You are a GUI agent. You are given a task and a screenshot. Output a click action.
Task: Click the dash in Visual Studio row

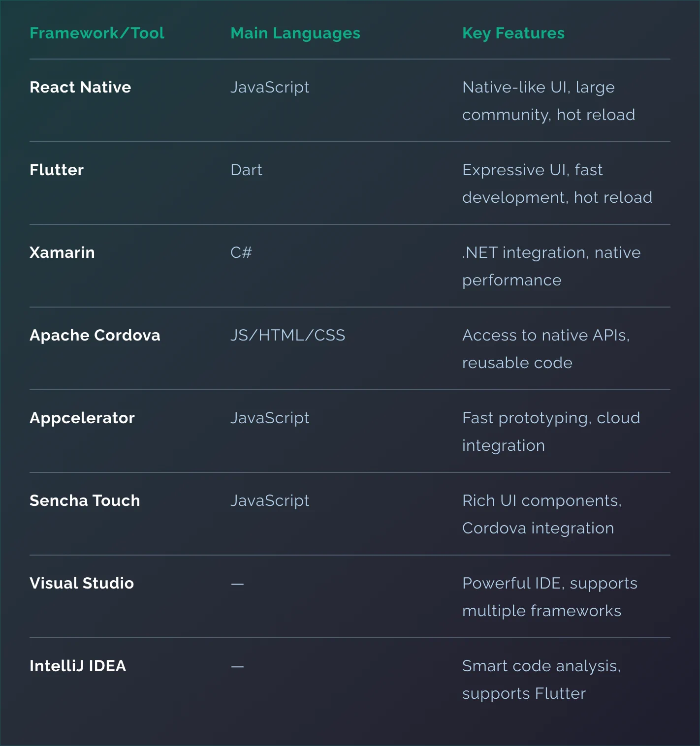[237, 584]
